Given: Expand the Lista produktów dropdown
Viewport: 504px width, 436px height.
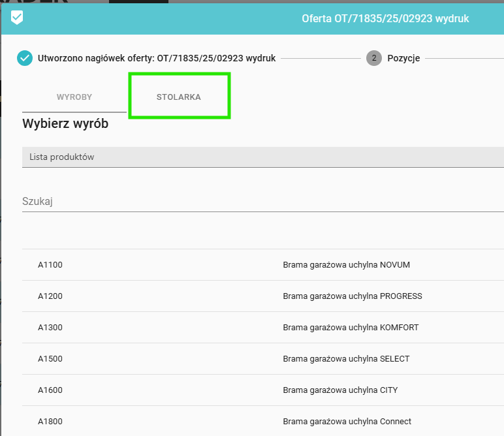Looking at the screenshot, I should [262, 157].
